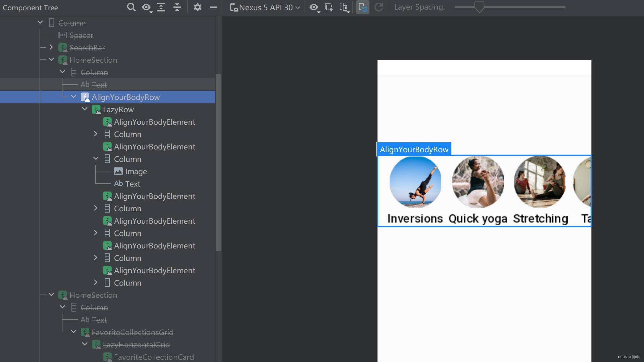
Task: Click Stretching category circular thumbnail
Action: [540, 182]
